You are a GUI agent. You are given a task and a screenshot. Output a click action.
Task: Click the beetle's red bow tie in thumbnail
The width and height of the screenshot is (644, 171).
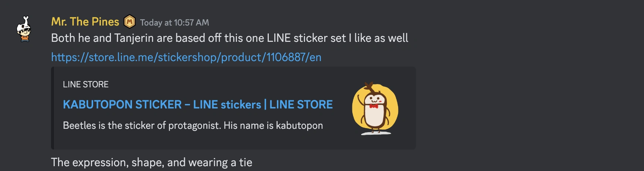click(374, 106)
